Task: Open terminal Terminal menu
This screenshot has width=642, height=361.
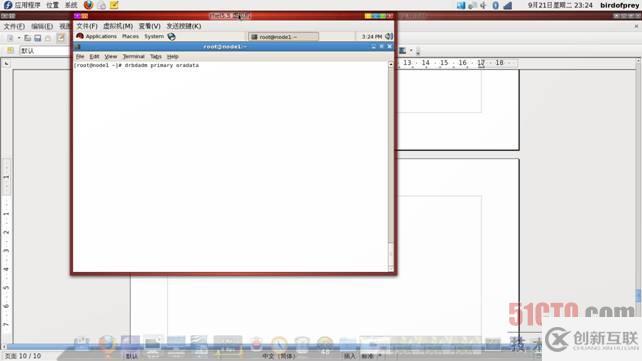Action: [133, 56]
